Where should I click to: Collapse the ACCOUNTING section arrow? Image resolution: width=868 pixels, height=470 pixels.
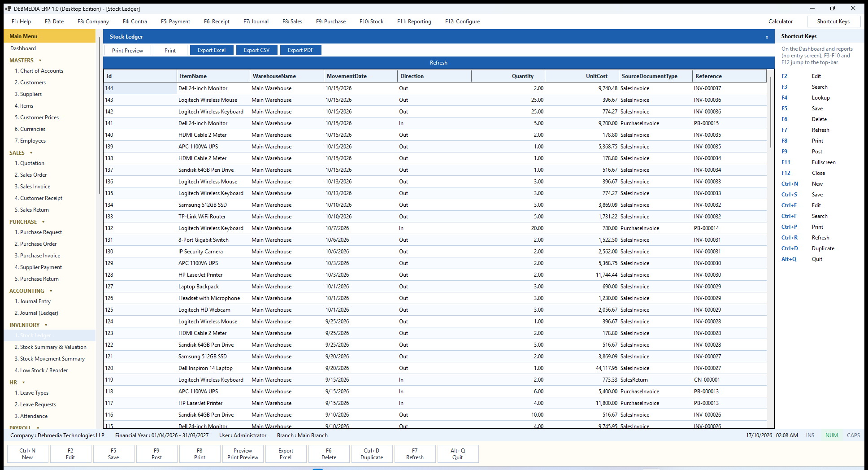[x=51, y=291]
